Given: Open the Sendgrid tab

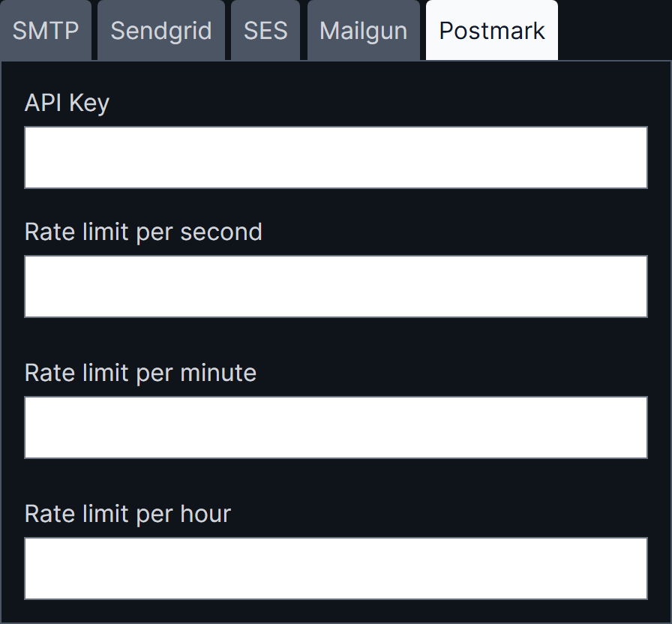Looking at the screenshot, I should tap(161, 31).
